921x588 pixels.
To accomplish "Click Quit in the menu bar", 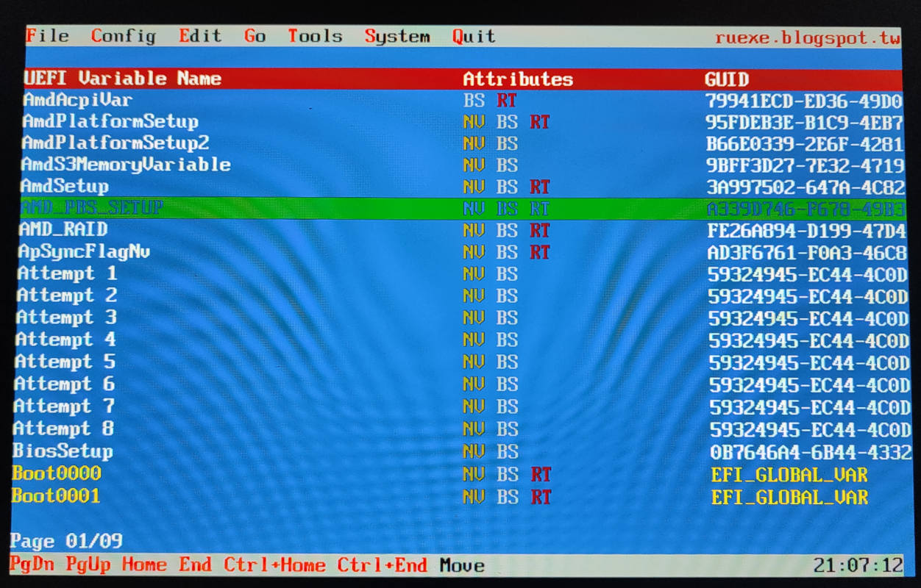I will [474, 37].
